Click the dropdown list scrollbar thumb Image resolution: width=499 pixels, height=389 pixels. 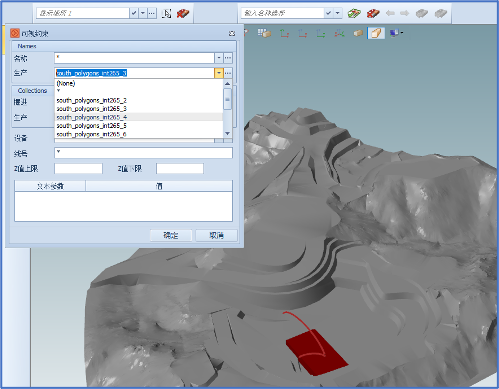[227, 99]
